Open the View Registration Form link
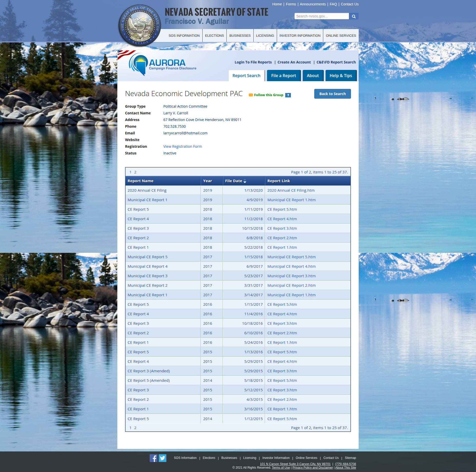Viewport: 476px width, 472px height. click(183, 146)
